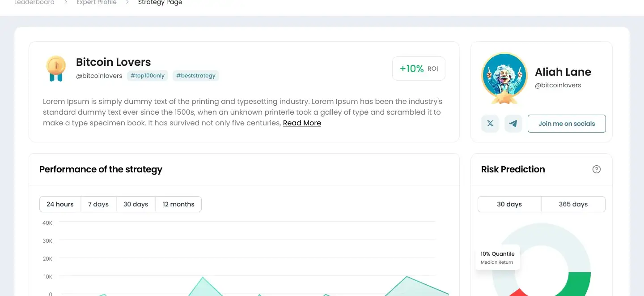Click the Risk Prediction help question icon
The height and width of the screenshot is (296, 644).
pos(596,169)
